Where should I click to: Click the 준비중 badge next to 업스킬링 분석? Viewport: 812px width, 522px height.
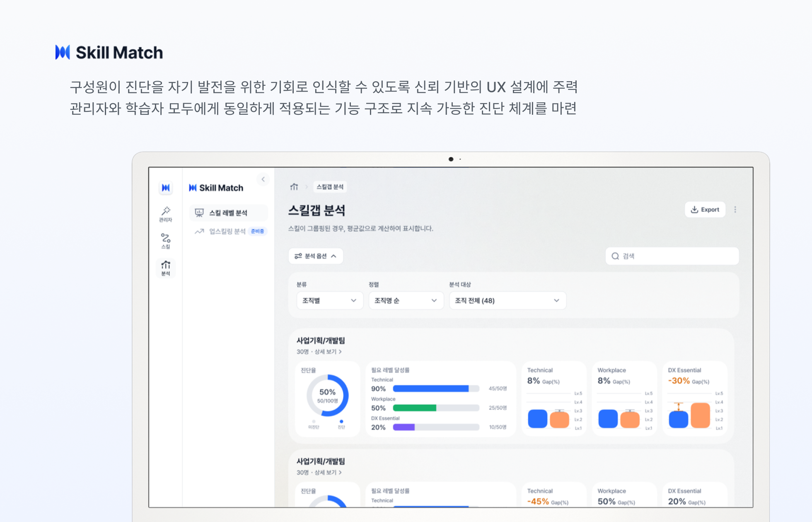258,231
